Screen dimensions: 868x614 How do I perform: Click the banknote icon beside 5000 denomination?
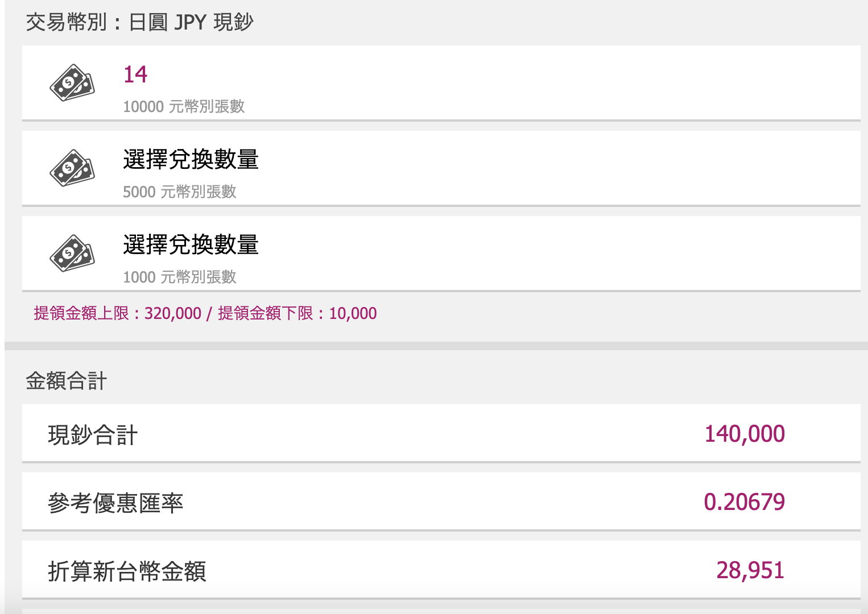click(x=72, y=168)
